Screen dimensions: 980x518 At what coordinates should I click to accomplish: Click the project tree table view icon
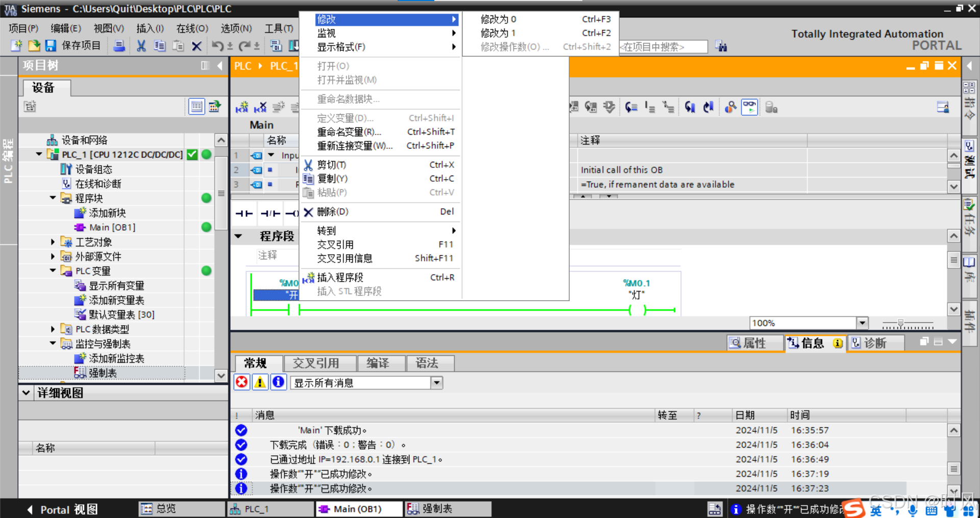(197, 107)
